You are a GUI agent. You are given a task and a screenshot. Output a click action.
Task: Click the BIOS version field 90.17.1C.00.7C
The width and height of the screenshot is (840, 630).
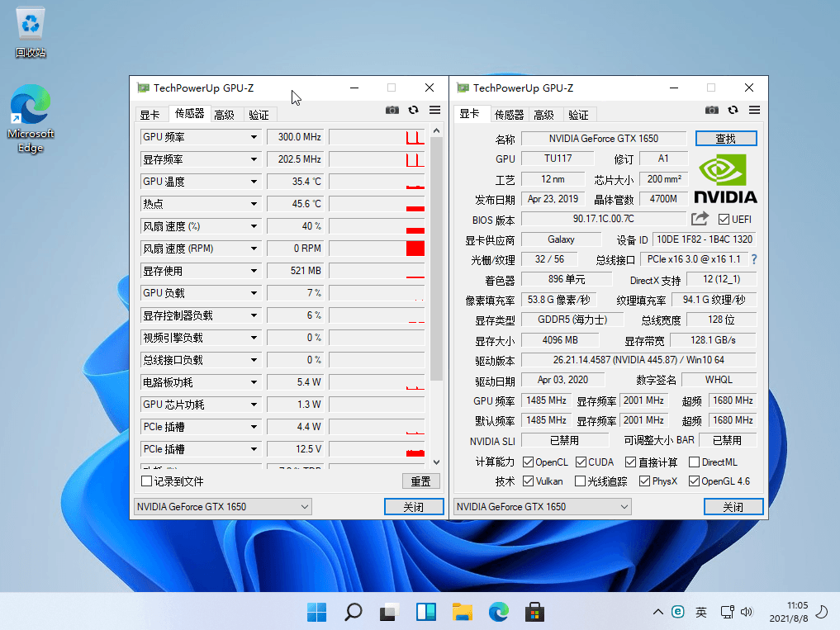604,219
